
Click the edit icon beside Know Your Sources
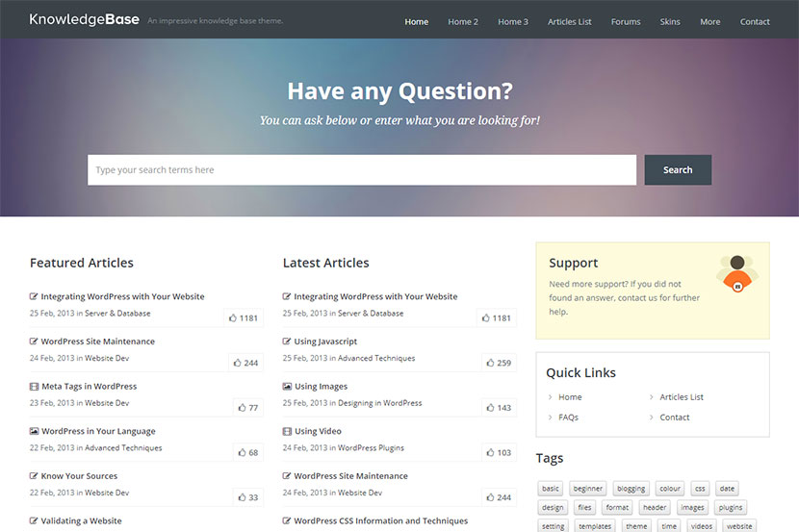pos(34,476)
